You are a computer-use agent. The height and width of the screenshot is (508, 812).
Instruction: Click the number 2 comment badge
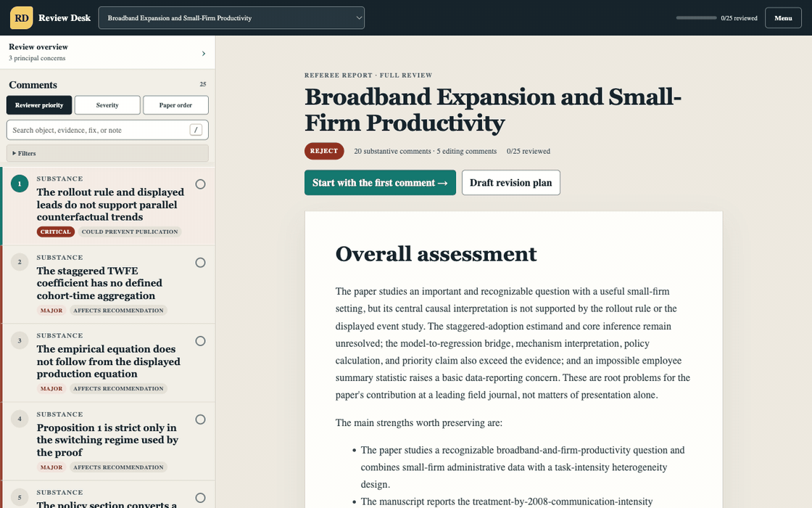(x=20, y=262)
